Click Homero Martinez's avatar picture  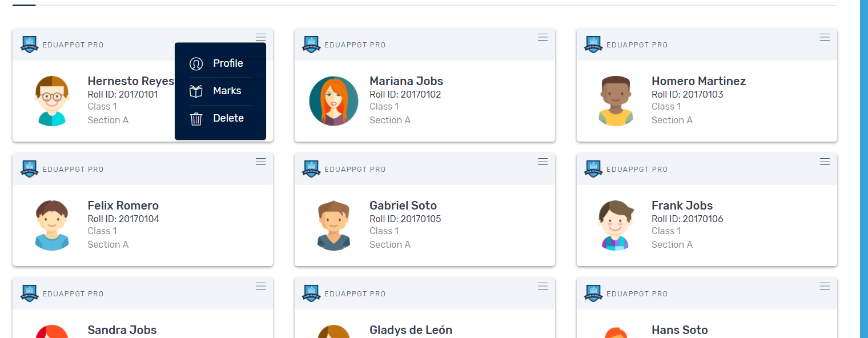point(616,101)
